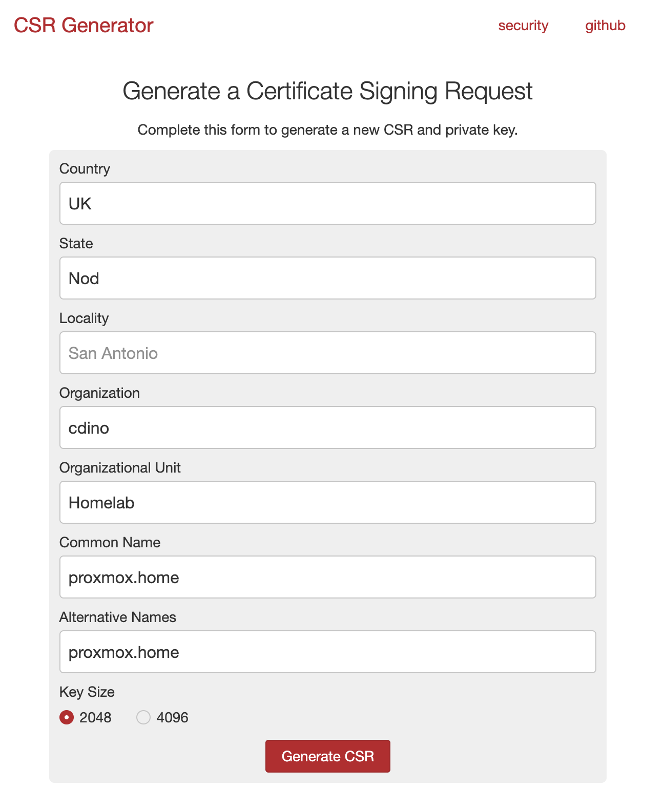This screenshot has width=664, height=812.
Task: Click the 4096 label text
Action: [x=173, y=718]
